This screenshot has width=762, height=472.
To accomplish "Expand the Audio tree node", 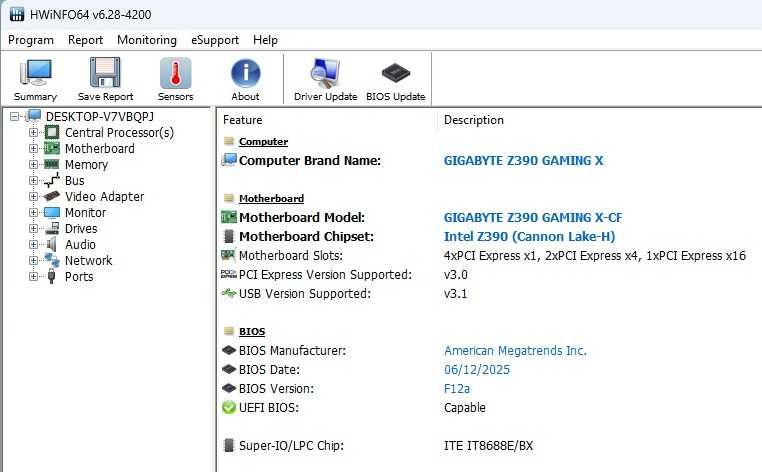I will pos(33,245).
